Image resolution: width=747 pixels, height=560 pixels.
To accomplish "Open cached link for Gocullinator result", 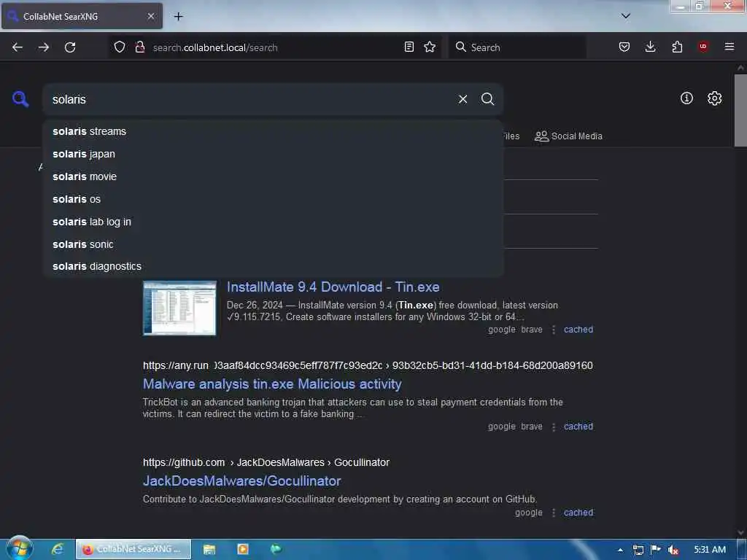I will (x=578, y=513).
